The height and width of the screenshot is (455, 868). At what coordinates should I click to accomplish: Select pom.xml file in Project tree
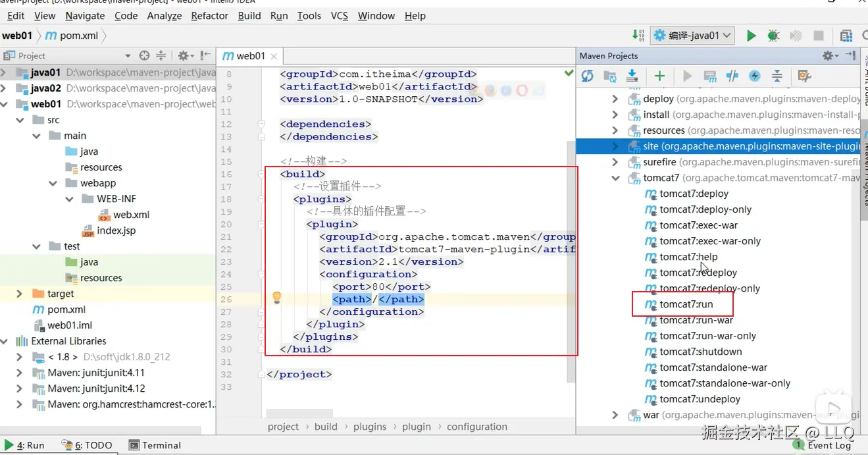(x=59, y=309)
